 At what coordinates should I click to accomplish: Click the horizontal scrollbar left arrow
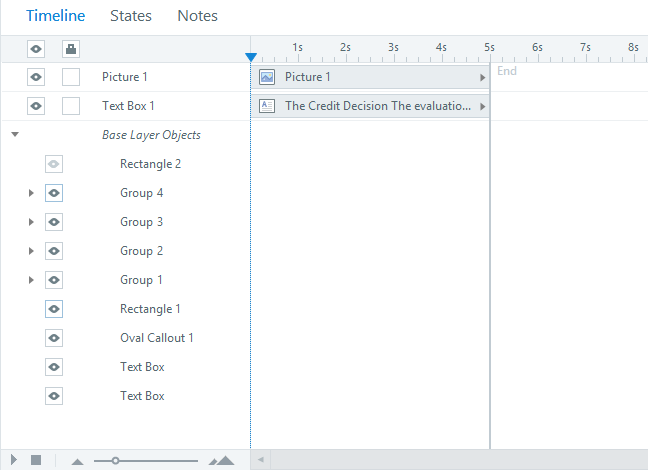pyautogui.click(x=260, y=460)
